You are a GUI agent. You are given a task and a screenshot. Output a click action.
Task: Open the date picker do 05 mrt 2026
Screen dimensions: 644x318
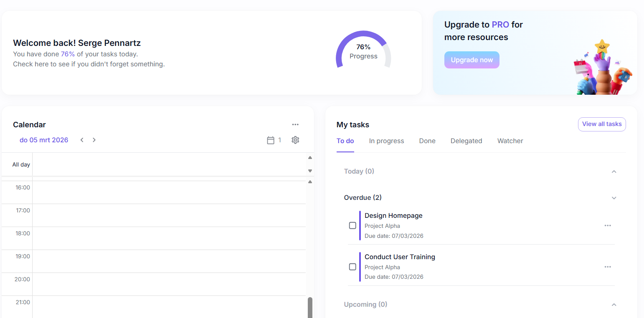tap(44, 140)
